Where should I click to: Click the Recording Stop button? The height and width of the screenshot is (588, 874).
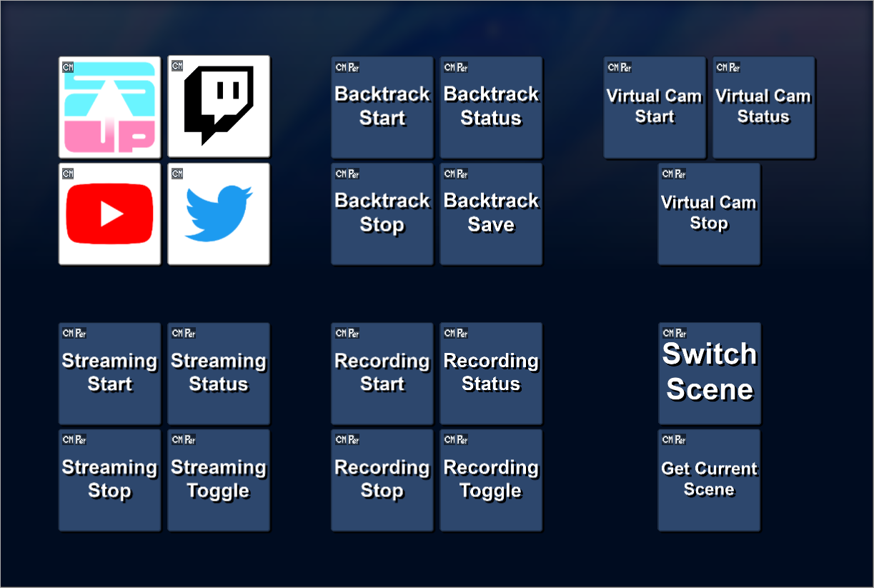tap(382, 479)
